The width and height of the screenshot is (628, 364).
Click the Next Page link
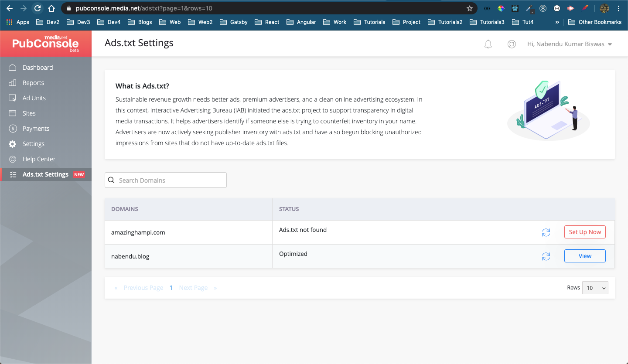pyautogui.click(x=193, y=288)
